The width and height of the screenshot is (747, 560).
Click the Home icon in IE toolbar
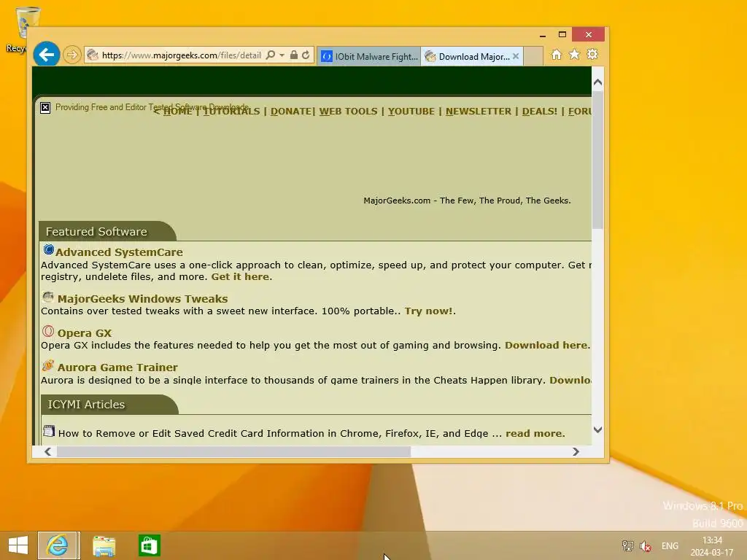557,55
